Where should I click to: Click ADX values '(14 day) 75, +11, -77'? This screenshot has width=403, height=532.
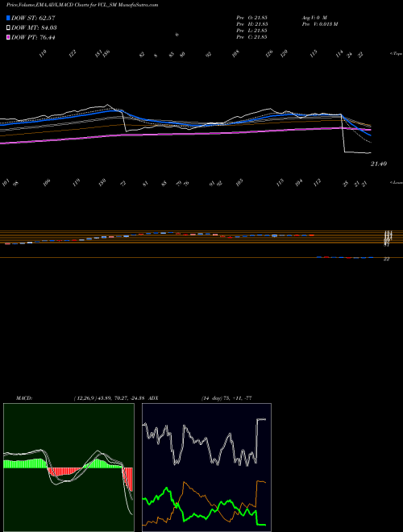pyautogui.click(x=226, y=398)
